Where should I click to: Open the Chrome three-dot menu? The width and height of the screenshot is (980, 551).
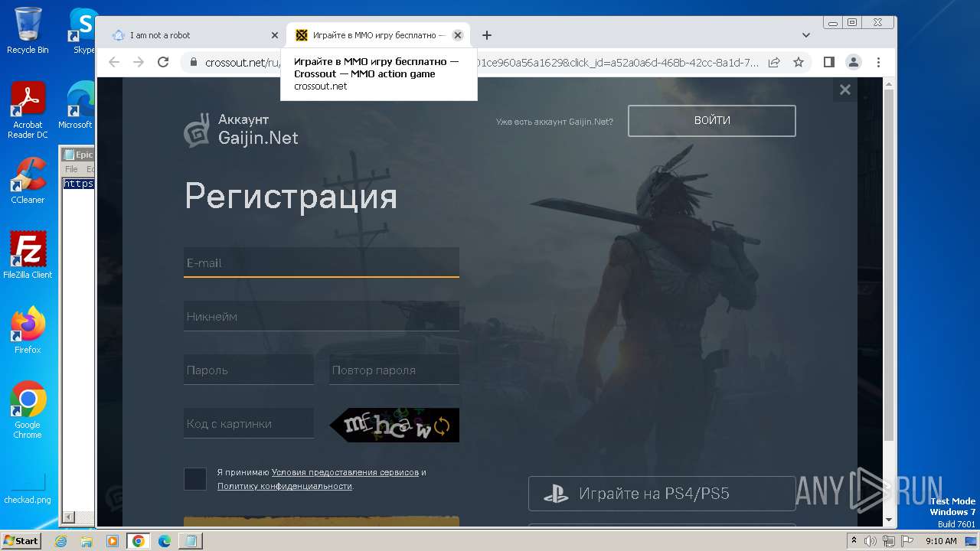pyautogui.click(x=878, y=62)
